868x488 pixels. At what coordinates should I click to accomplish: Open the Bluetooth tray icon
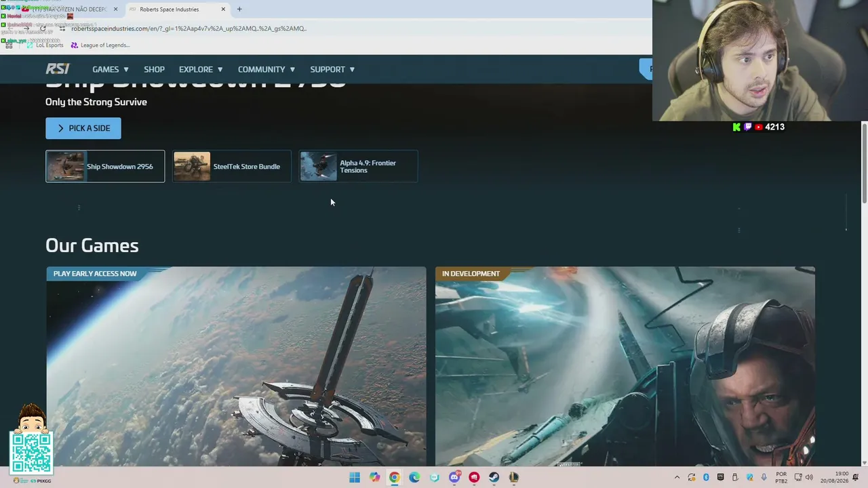(x=706, y=478)
